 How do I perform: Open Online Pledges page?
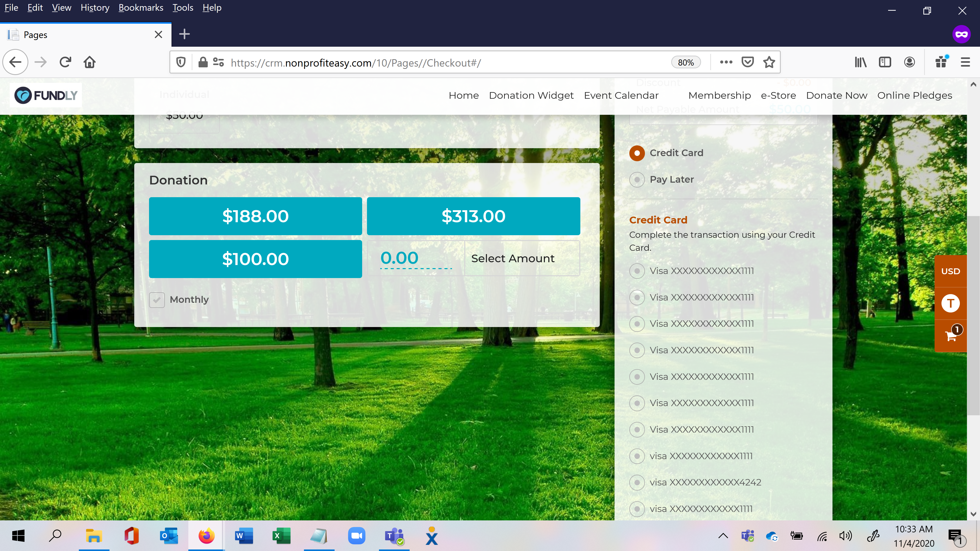click(x=915, y=95)
